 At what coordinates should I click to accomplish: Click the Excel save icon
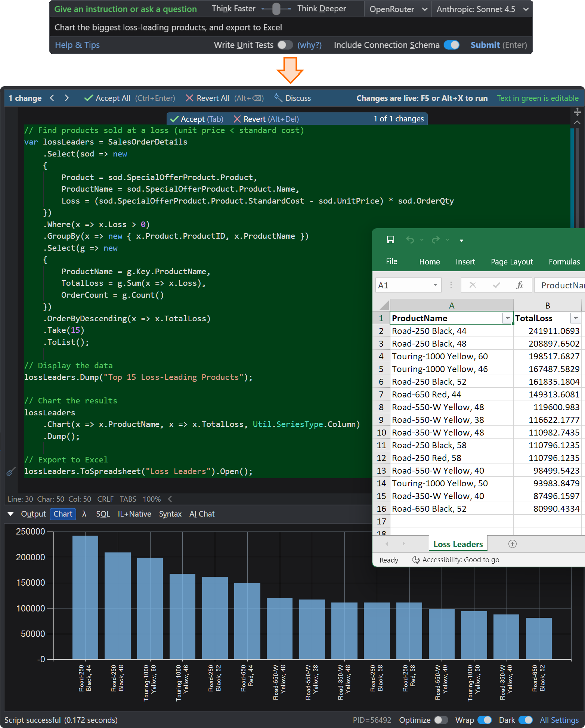[x=390, y=240]
